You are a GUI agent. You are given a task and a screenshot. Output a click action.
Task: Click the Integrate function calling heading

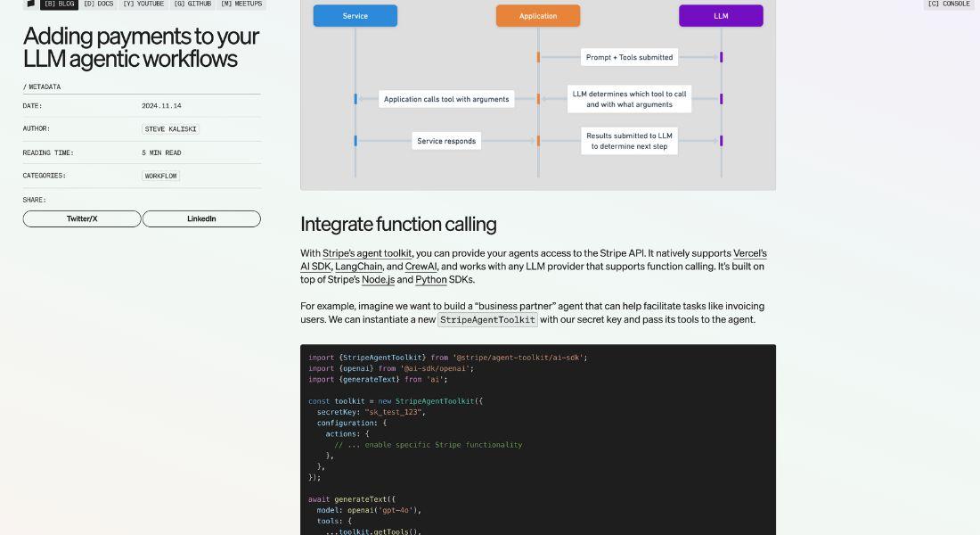(398, 224)
